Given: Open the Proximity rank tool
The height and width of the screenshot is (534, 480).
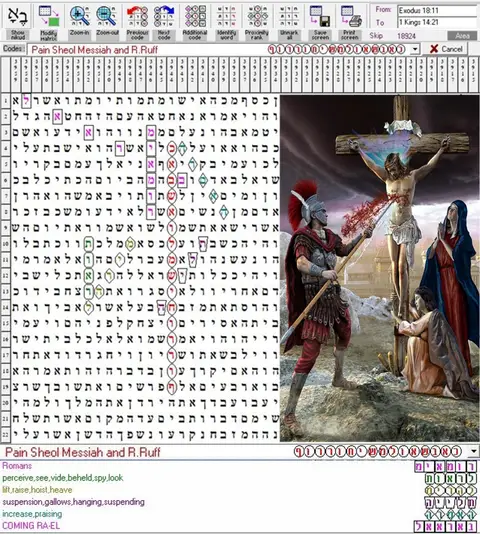Looking at the screenshot, I should tap(257, 21).
